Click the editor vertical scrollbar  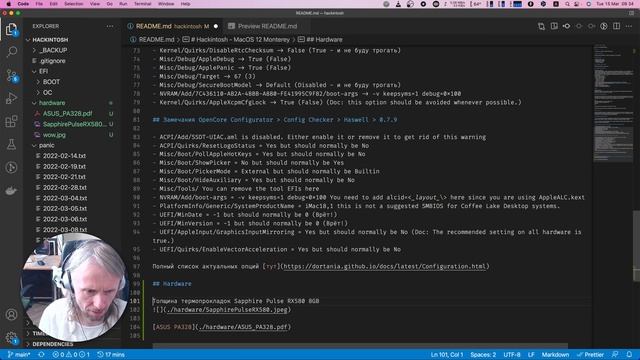636,246
